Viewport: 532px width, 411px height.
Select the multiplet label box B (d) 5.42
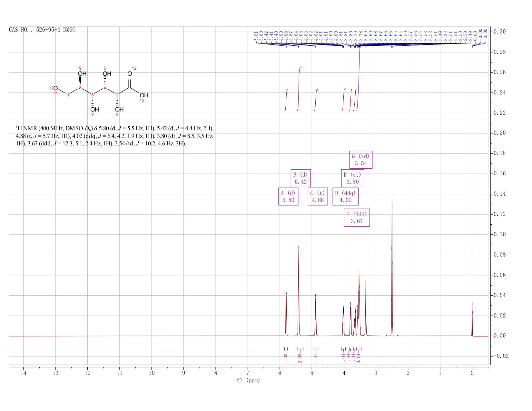click(x=300, y=178)
